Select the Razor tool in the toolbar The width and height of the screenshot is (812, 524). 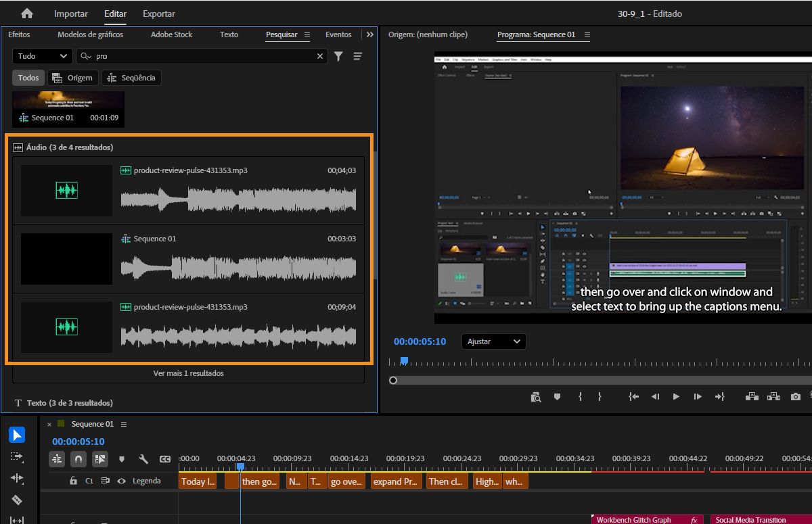pyautogui.click(x=17, y=500)
